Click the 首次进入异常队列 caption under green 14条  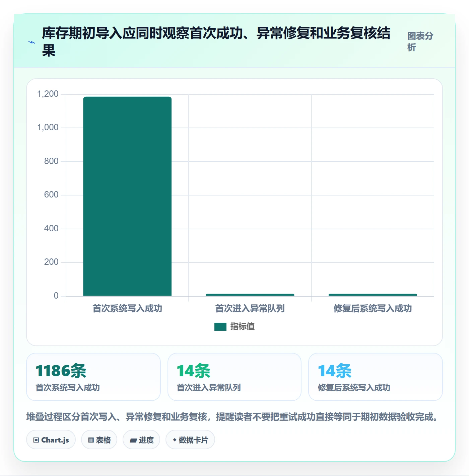click(x=209, y=388)
